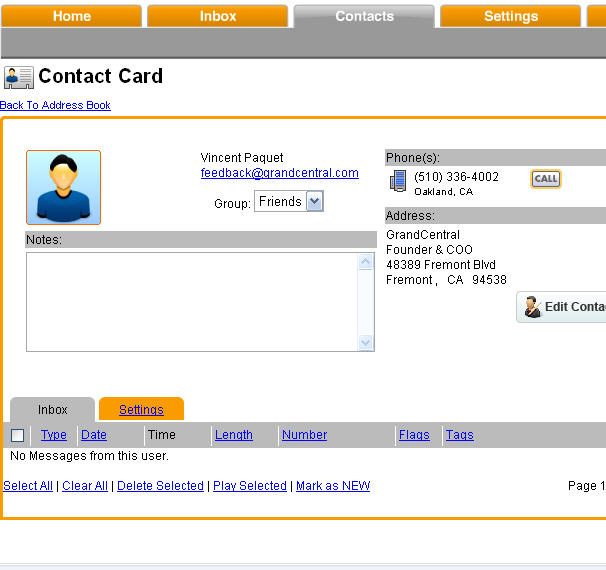The height and width of the screenshot is (570, 606).
Task: Sort messages by Number column
Action: pos(304,435)
